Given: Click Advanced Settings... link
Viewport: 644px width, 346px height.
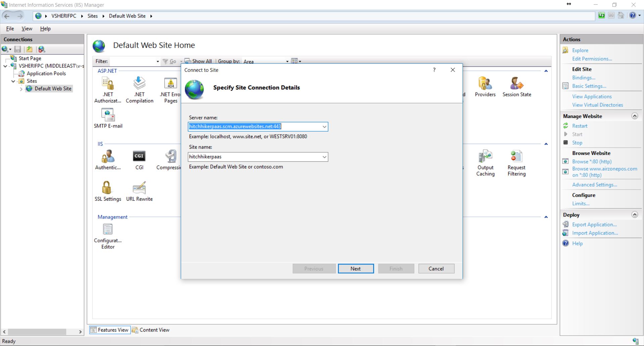Looking at the screenshot, I should 594,185.
